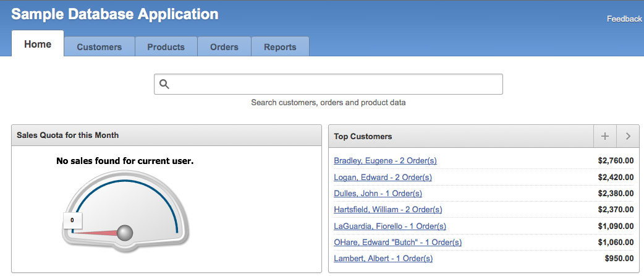Click the Sales Quota for this Month header
644x276 pixels.
[x=68, y=136]
